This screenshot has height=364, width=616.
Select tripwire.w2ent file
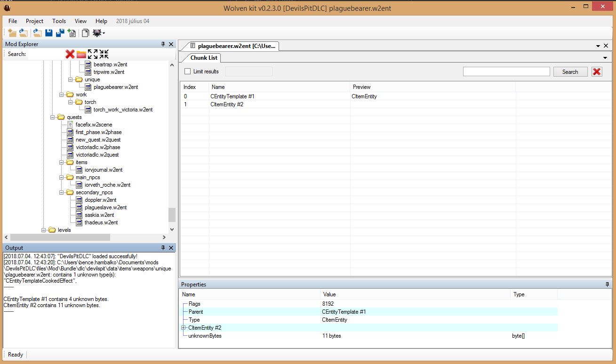click(109, 72)
